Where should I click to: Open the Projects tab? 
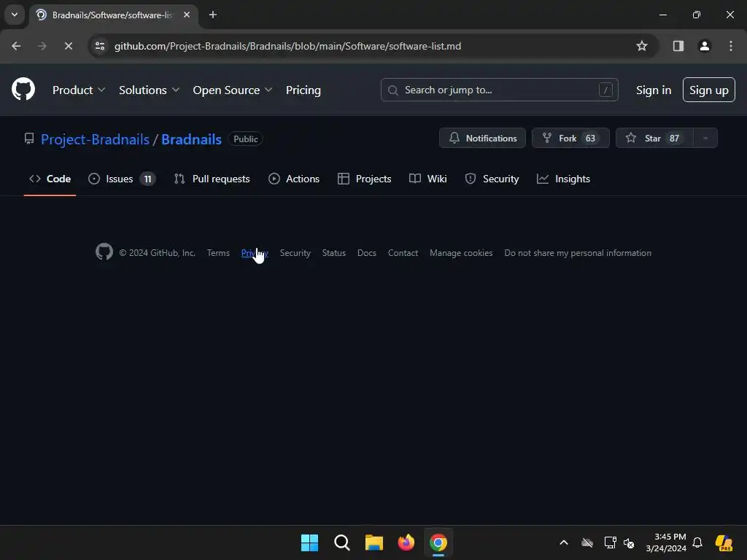[365, 179]
